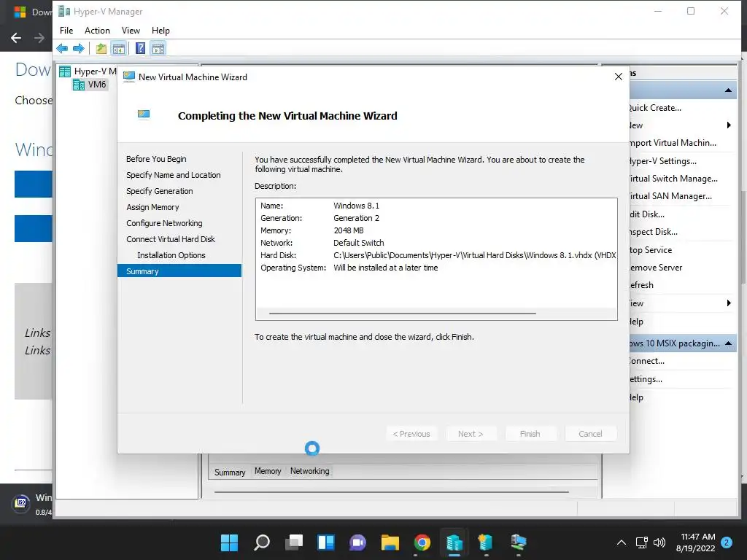Open Virtual Switch Manager action
This screenshot has height=560, width=747.
(x=673, y=179)
